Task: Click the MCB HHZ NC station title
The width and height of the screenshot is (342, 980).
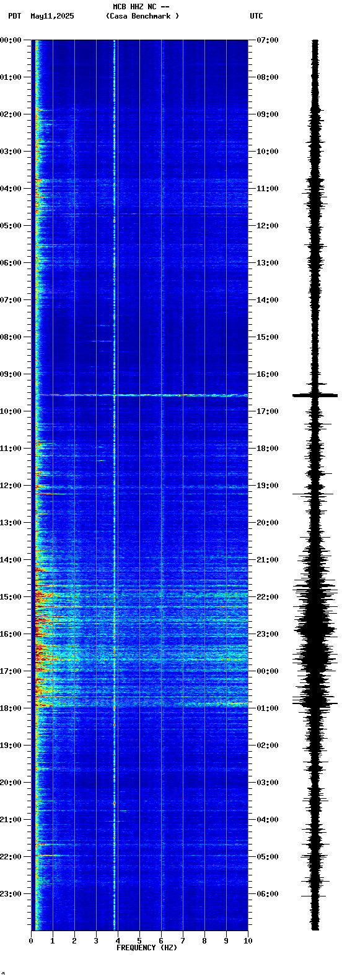Action: coord(141,7)
